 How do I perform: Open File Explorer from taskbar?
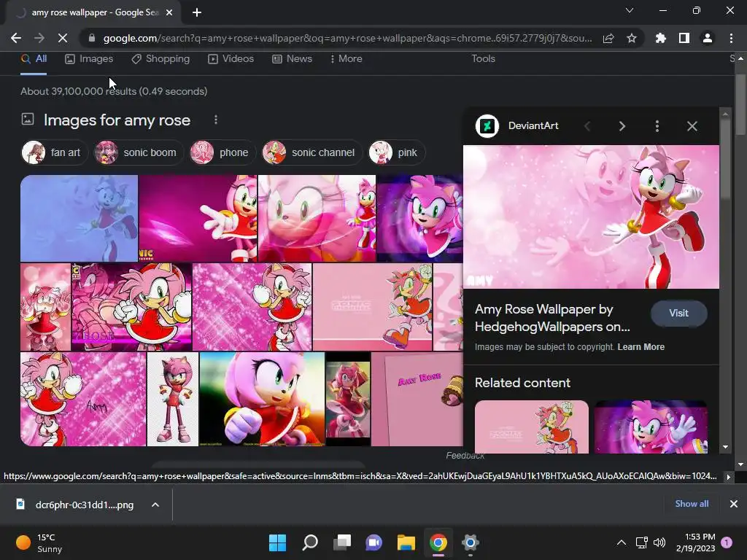click(406, 542)
